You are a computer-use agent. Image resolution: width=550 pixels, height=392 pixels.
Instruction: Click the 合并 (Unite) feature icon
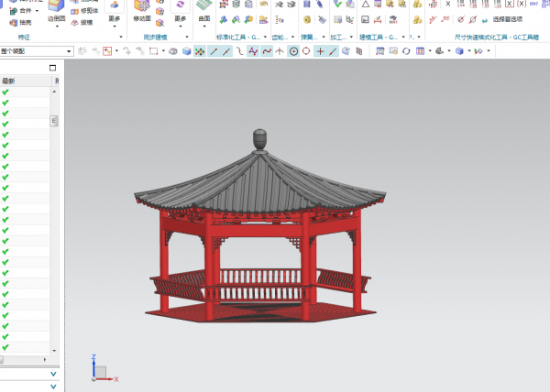pyautogui.click(x=14, y=11)
